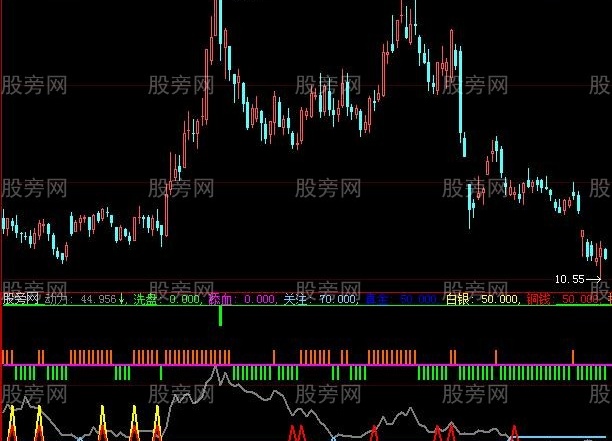Click the 股旁网 indicator name label
Image resolution: width=612 pixels, height=441 pixels.
pos(21,299)
